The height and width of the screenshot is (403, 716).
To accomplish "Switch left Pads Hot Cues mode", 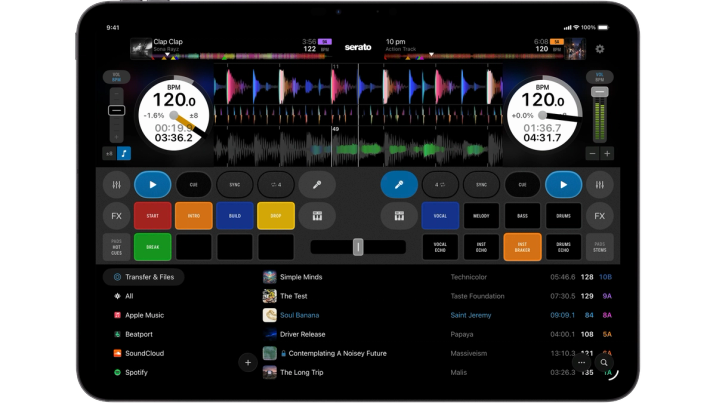I will pos(116,247).
